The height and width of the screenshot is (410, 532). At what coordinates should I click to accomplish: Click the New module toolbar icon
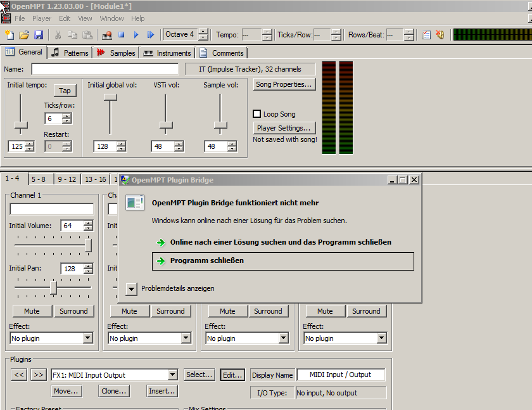[x=10, y=35]
